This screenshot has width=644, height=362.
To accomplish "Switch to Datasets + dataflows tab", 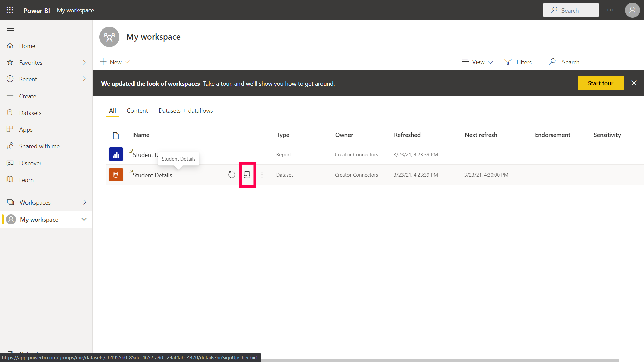I will tap(185, 111).
